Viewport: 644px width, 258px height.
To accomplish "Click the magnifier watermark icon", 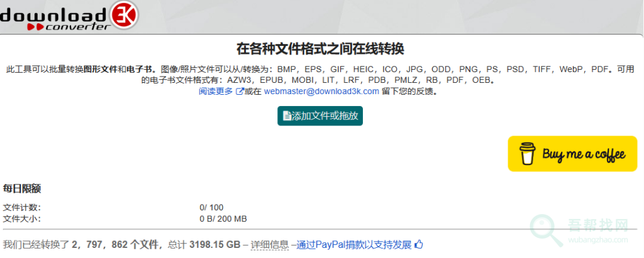I will point(546,229).
